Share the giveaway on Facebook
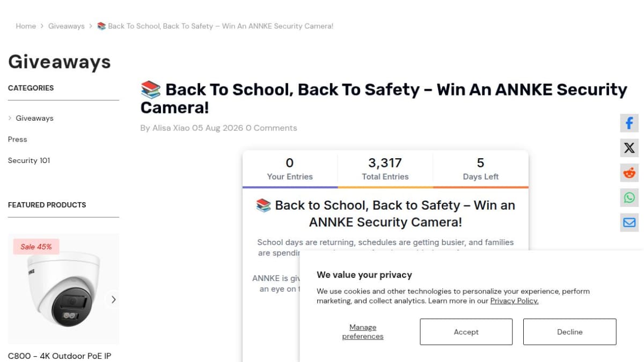 (x=629, y=123)
